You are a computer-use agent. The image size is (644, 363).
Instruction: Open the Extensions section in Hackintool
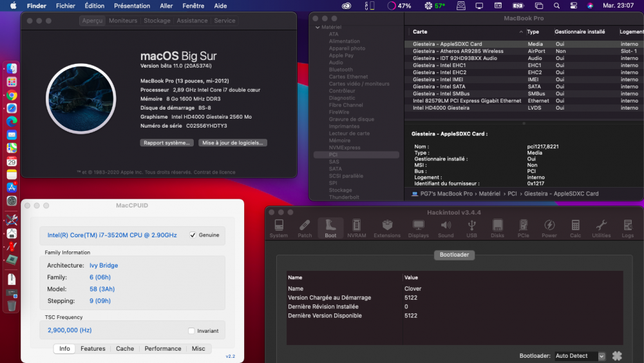coord(387,229)
